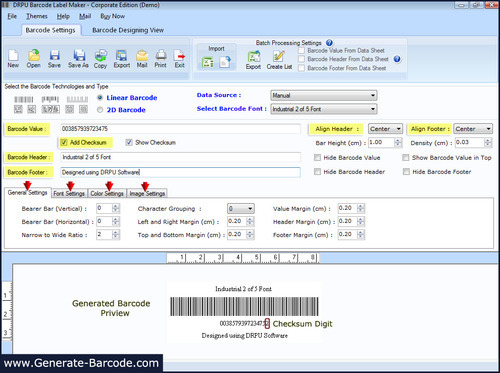500x373 pixels.
Task: Toggle the Show Checksum checkbox
Action: [x=129, y=142]
